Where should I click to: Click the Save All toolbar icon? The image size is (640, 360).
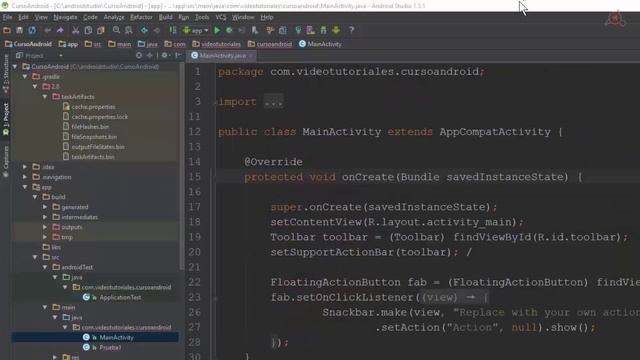click(x=19, y=30)
